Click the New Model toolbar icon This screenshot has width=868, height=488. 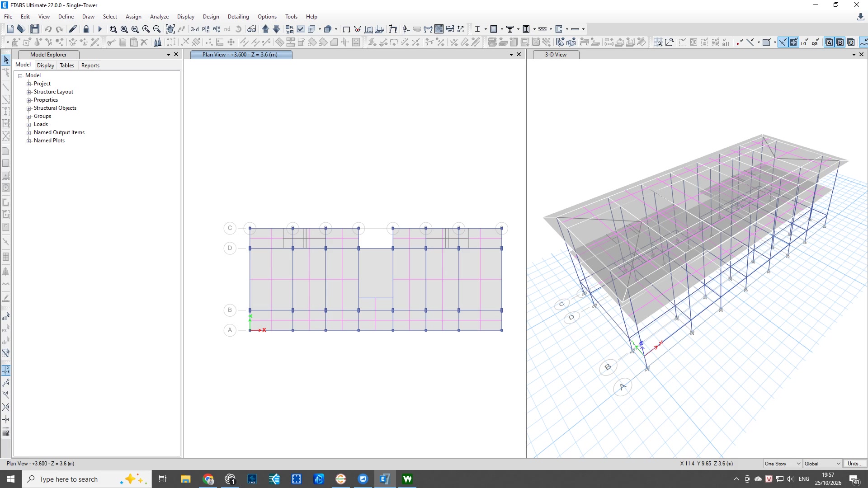pyautogui.click(x=10, y=29)
